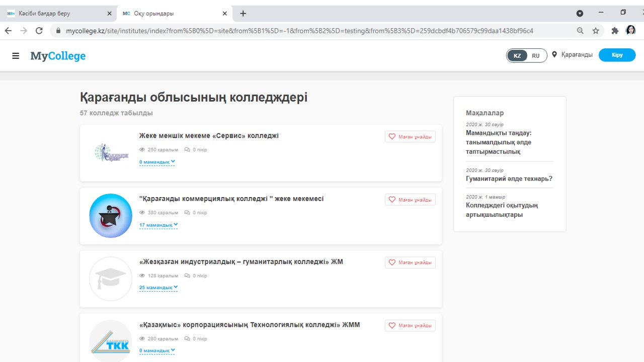Screen dimensions: 644x362
Task: Switch site language to RU
Action: tap(536, 56)
